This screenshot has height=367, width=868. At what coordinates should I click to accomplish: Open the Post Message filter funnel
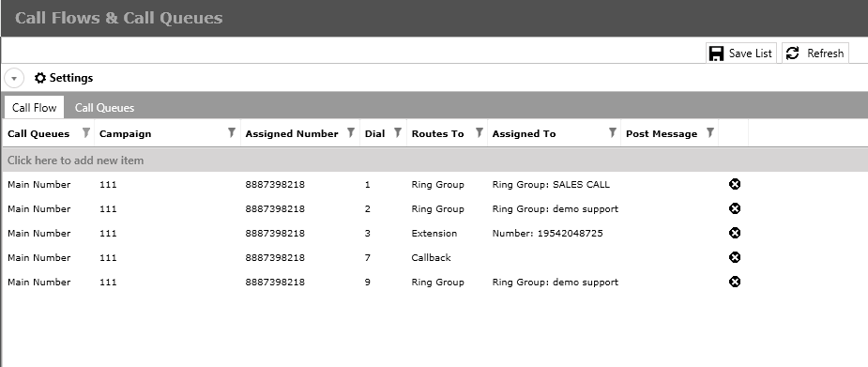click(x=709, y=133)
